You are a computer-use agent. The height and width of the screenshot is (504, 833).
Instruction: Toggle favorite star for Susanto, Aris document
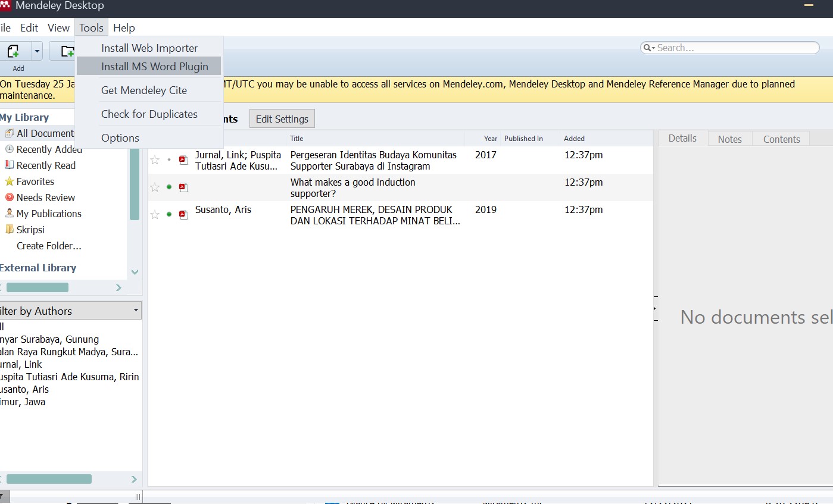click(155, 215)
